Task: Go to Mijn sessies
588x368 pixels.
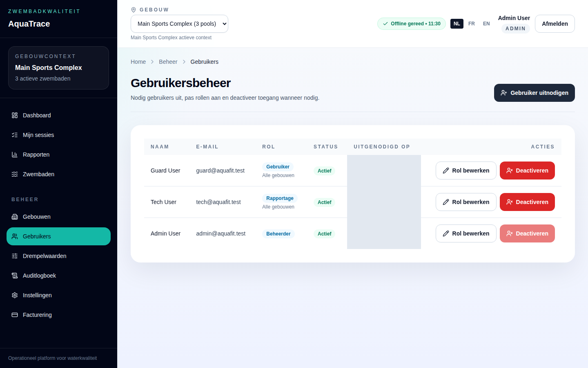Action: tap(58, 135)
